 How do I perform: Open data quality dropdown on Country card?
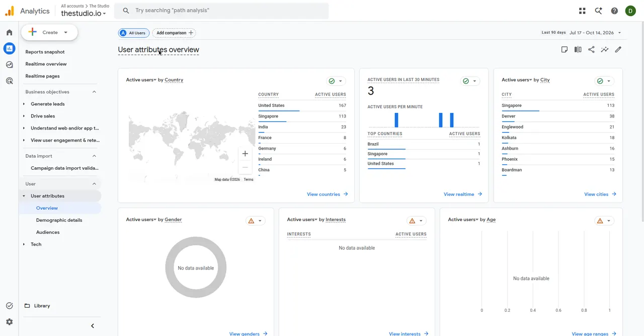(x=336, y=81)
